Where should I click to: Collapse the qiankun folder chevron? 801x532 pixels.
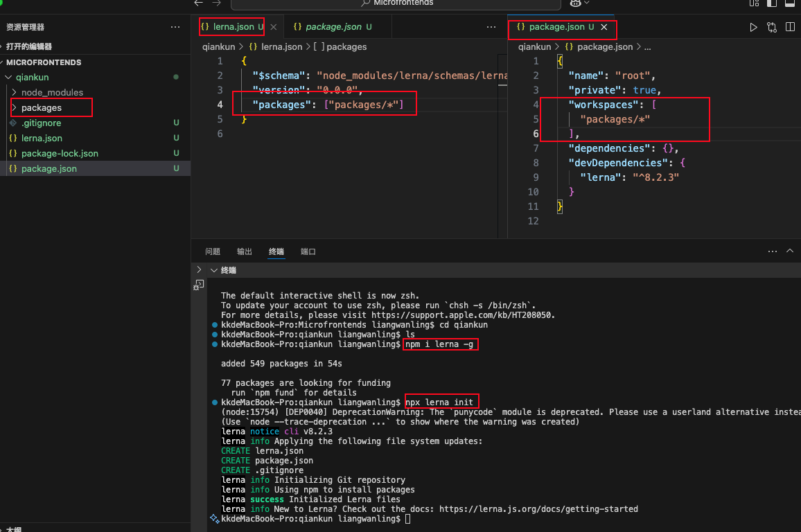coord(9,77)
